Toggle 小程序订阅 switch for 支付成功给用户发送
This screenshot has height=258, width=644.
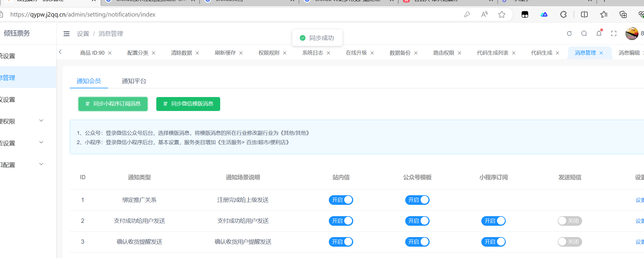pos(494,221)
